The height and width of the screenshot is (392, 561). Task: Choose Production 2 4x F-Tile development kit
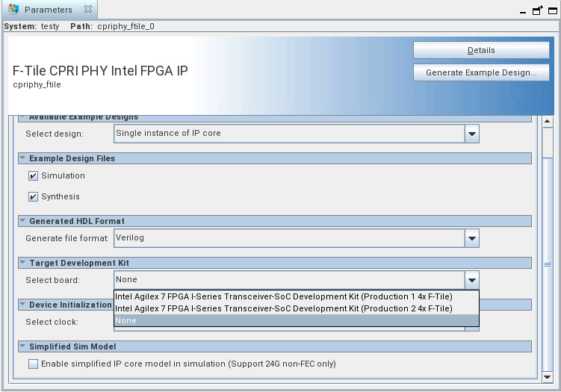(297, 308)
